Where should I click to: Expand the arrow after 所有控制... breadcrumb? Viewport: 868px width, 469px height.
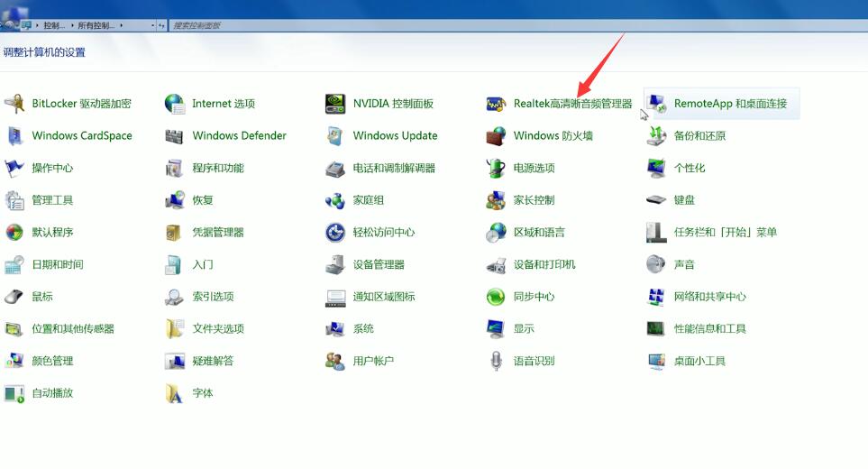point(122,25)
